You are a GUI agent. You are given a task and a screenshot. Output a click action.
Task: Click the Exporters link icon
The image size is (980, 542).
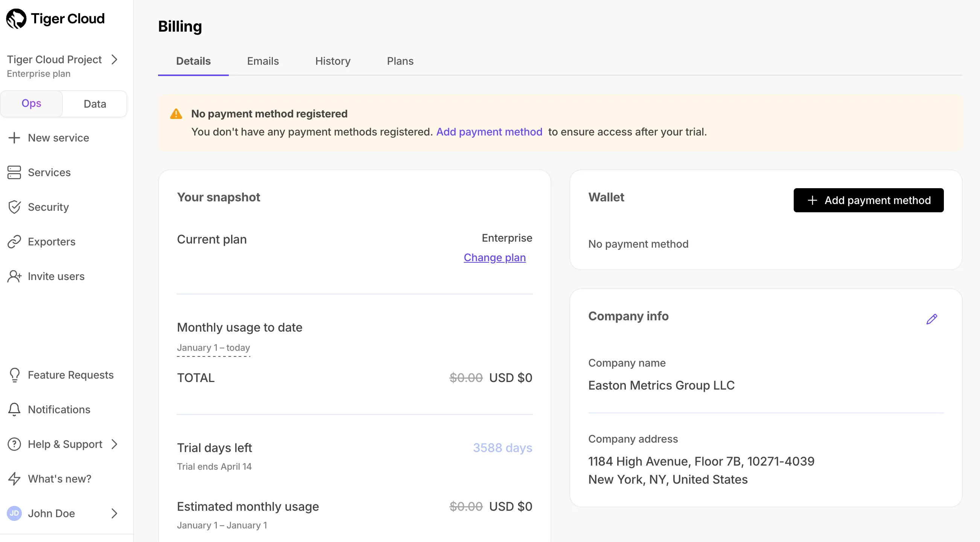tap(14, 242)
